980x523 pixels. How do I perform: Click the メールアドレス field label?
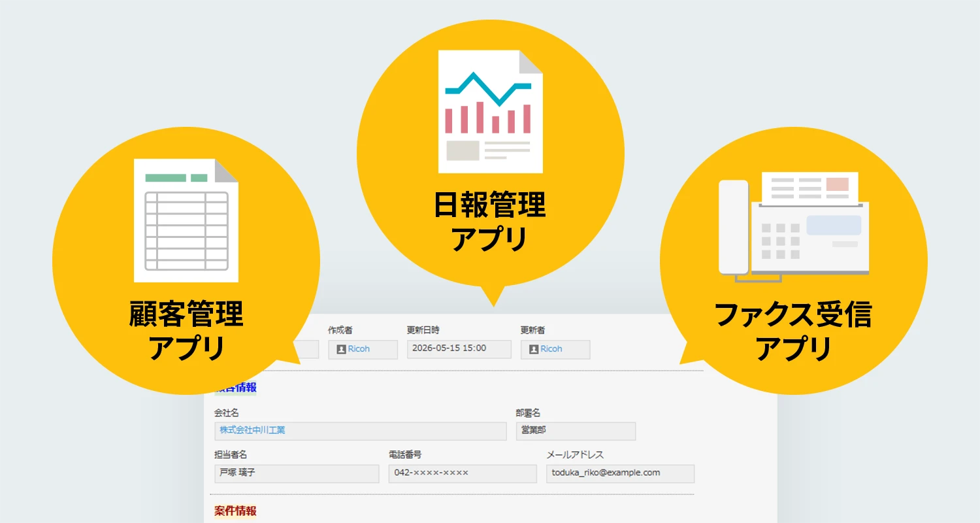click(575, 455)
